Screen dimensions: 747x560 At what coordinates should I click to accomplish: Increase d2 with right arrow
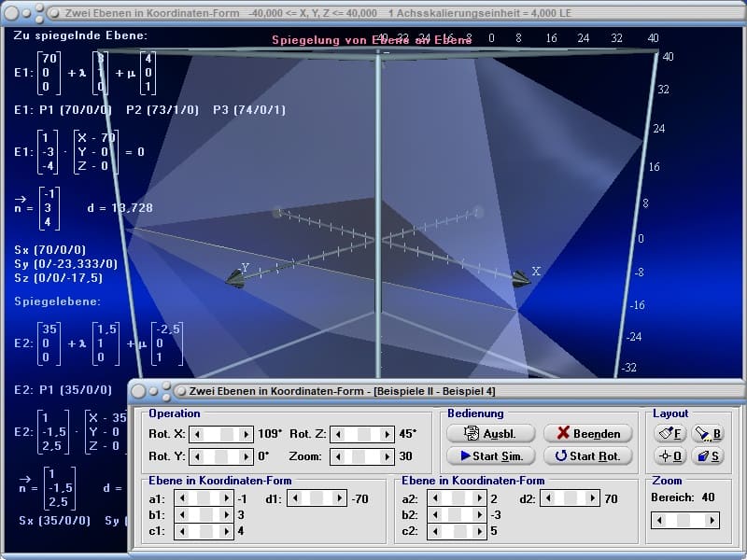593,498
